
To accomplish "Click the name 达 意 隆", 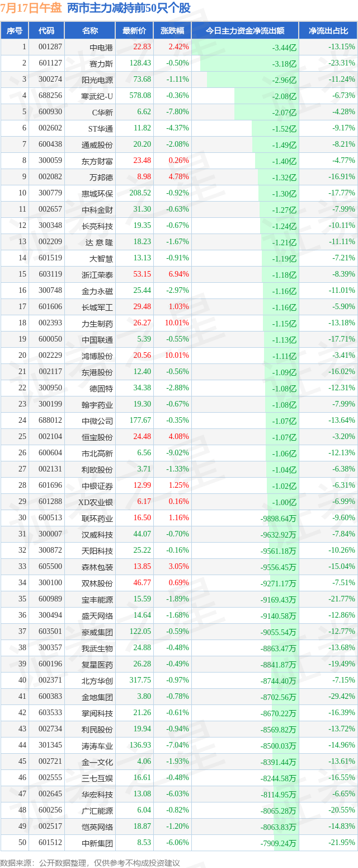I will (99, 242).
